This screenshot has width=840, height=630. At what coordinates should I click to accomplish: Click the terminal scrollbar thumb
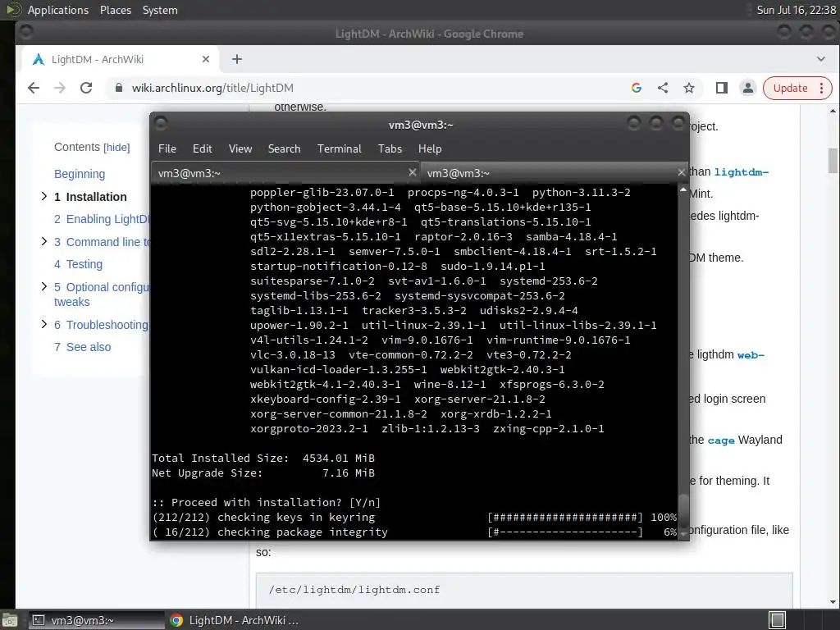coord(683,510)
